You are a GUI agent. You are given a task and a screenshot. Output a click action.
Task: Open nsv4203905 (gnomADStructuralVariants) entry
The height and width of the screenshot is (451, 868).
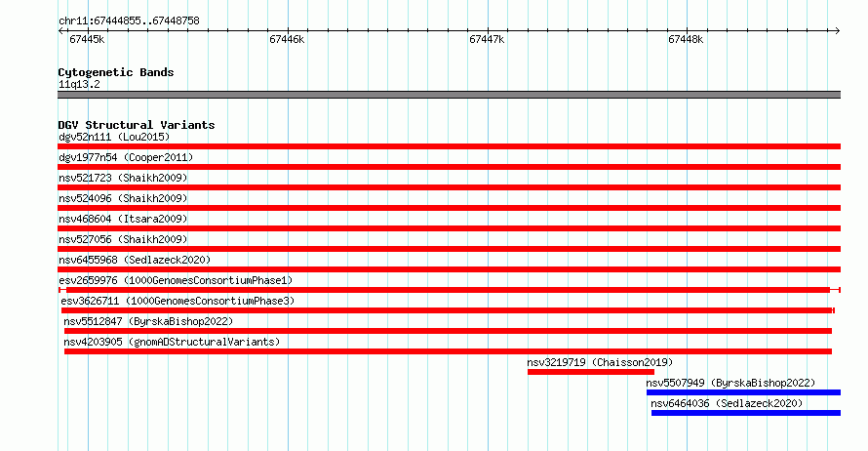(172, 342)
